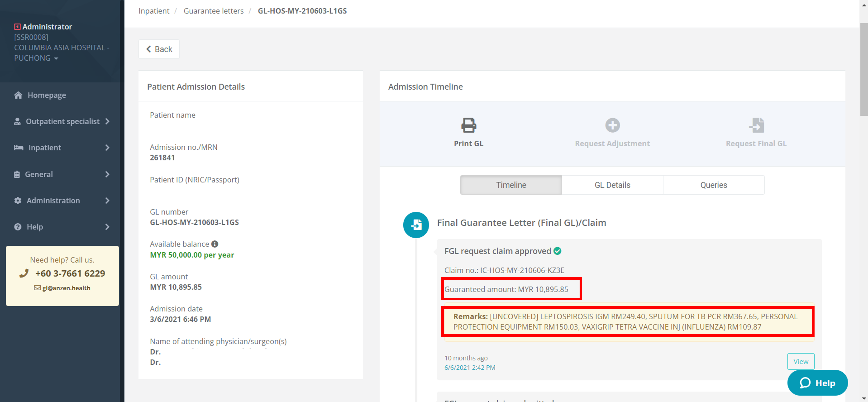Click the Print GL printer icon
This screenshot has width=868, height=402.
[468, 125]
